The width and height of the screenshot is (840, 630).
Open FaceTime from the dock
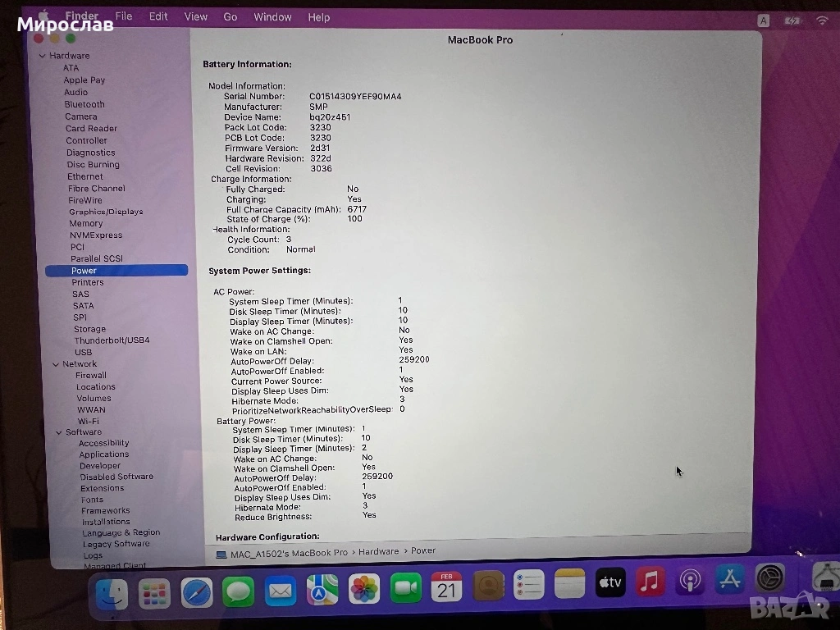(405, 588)
